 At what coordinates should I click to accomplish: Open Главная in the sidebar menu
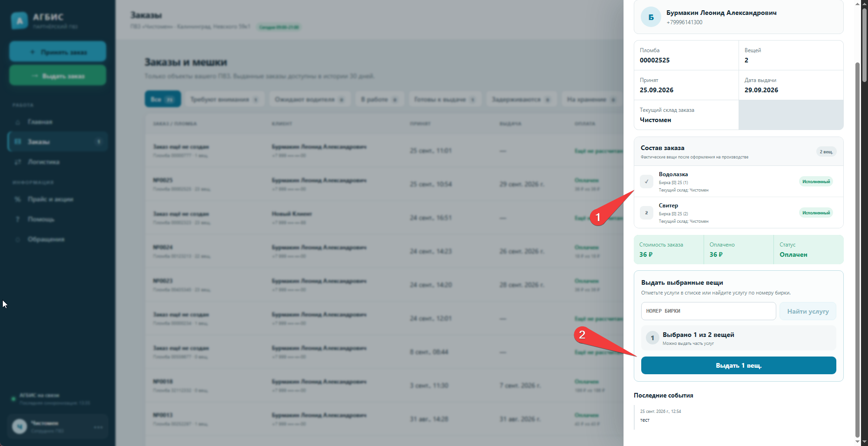pos(58,122)
